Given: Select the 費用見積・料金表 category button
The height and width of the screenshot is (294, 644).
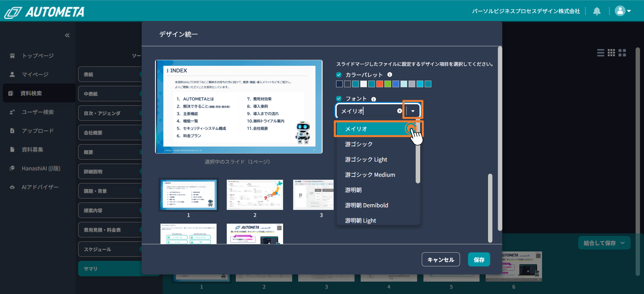Looking at the screenshot, I should 110,230.
